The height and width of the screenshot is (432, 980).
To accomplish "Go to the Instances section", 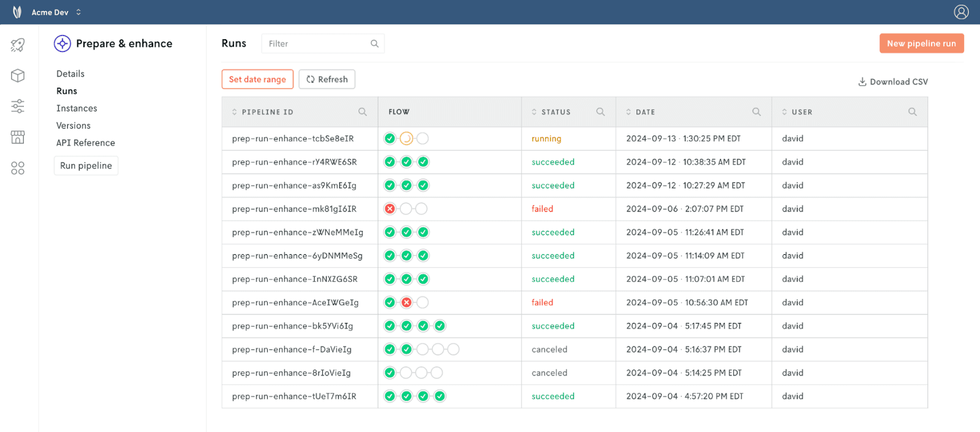I will click(x=77, y=108).
